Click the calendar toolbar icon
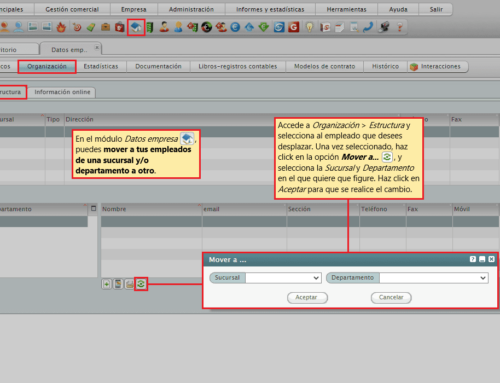Image resolution: width=500 pixels, height=383 pixels. (x=340, y=27)
